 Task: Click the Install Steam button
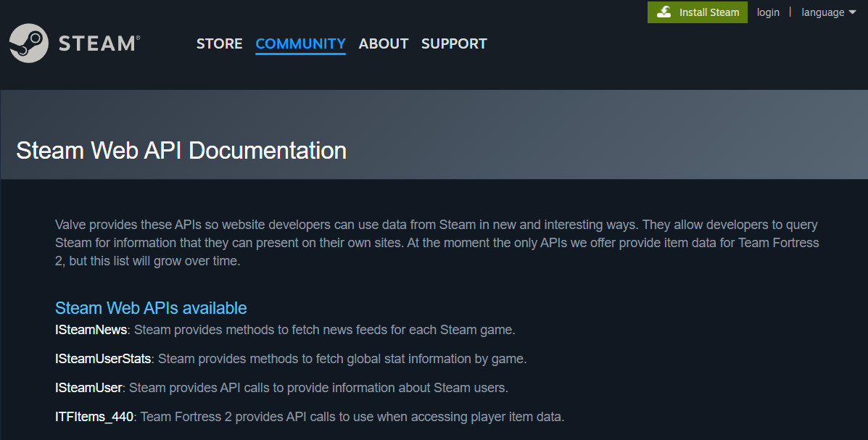point(698,12)
